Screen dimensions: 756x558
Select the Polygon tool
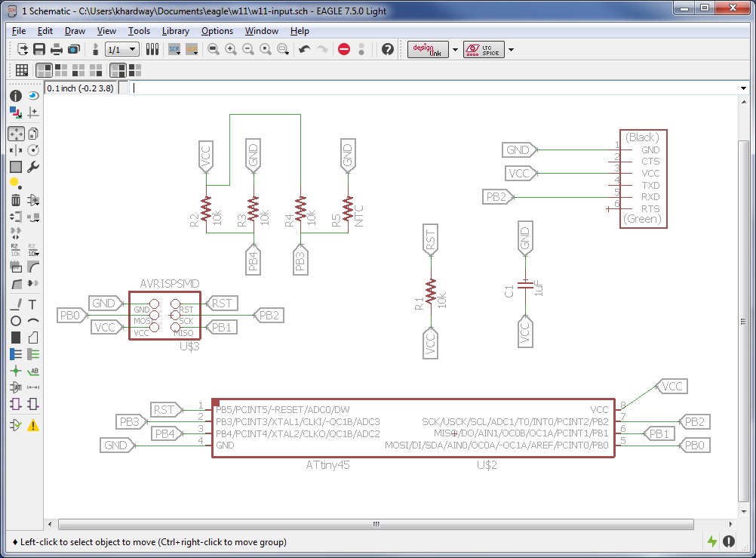(x=32, y=338)
